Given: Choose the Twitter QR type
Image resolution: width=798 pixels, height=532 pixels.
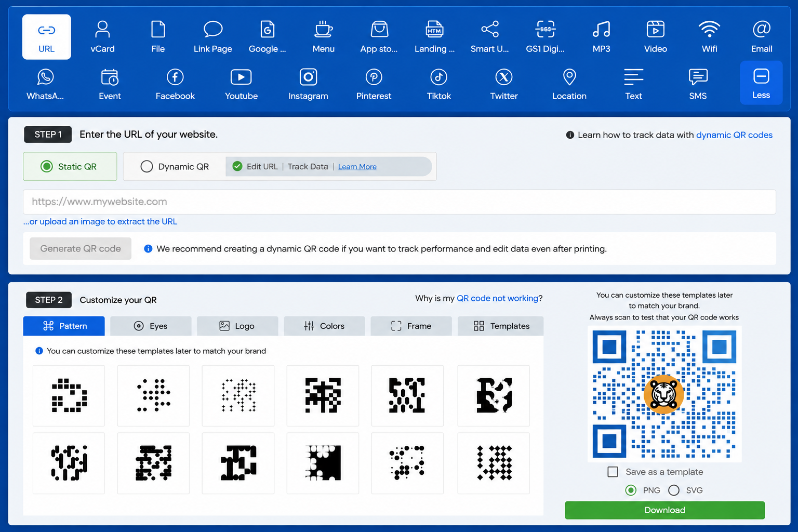Looking at the screenshot, I should click(x=504, y=84).
